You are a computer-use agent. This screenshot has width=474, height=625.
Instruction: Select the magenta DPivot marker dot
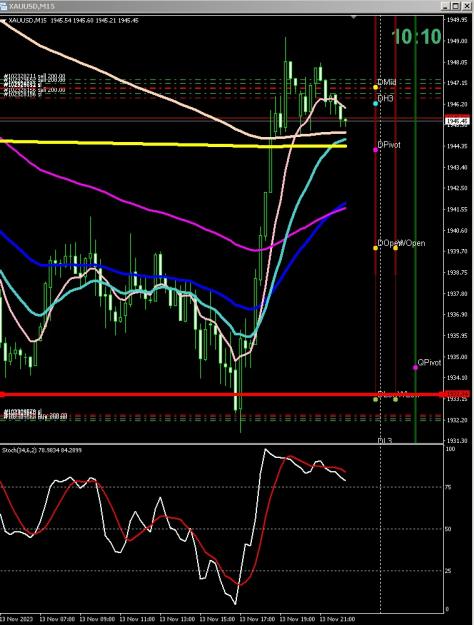point(376,150)
